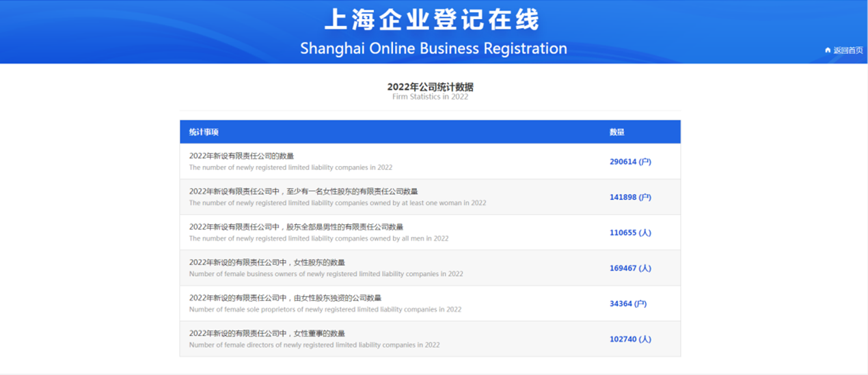The height and width of the screenshot is (375, 868).
Task: Click the 上海企业登记在线 site title
Action: tap(433, 20)
